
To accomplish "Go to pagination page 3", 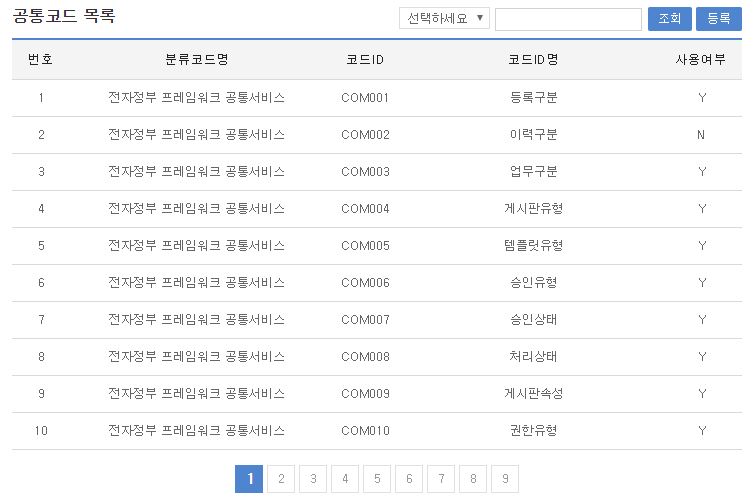I will coord(313,479).
